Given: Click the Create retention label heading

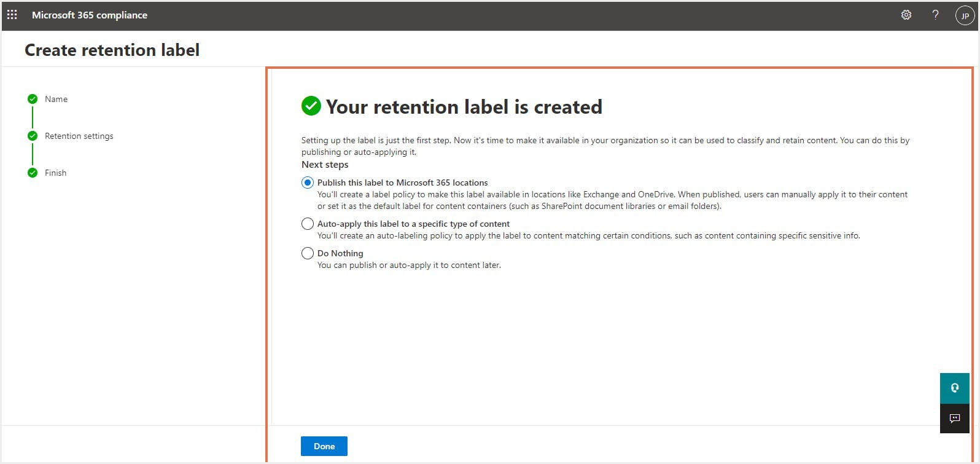Looking at the screenshot, I should coord(112,50).
